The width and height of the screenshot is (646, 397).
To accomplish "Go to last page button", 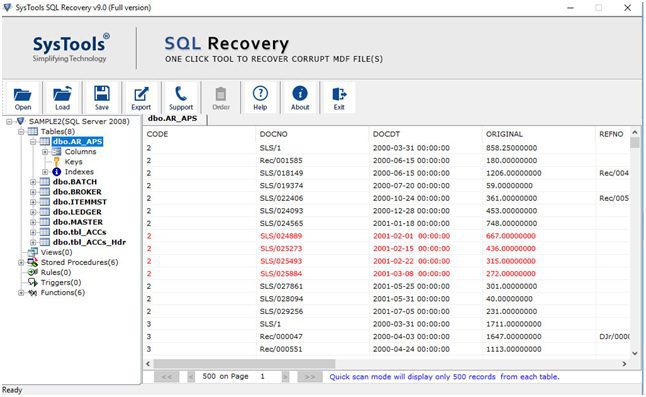I will pos(310,376).
